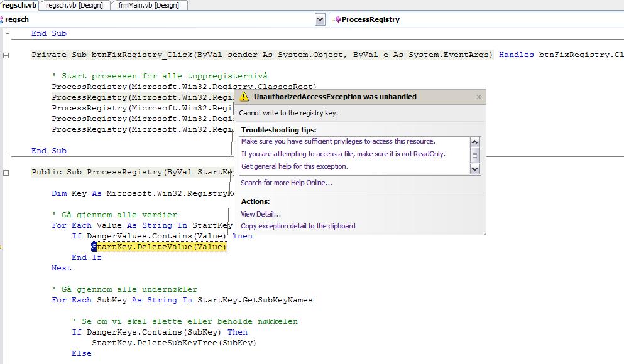This screenshot has height=364, width=624.
Task: Click the yellow execution arrow in the margin
Action: (x=1, y=247)
